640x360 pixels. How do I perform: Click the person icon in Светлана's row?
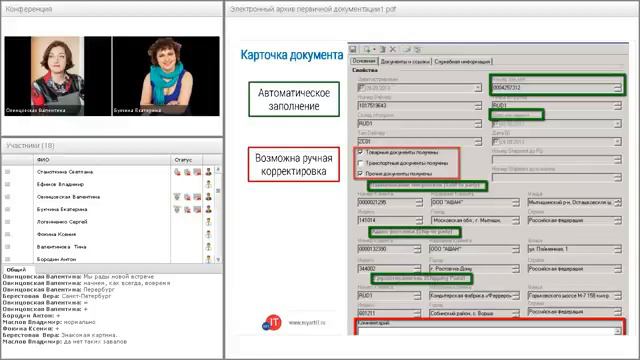(209, 172)
